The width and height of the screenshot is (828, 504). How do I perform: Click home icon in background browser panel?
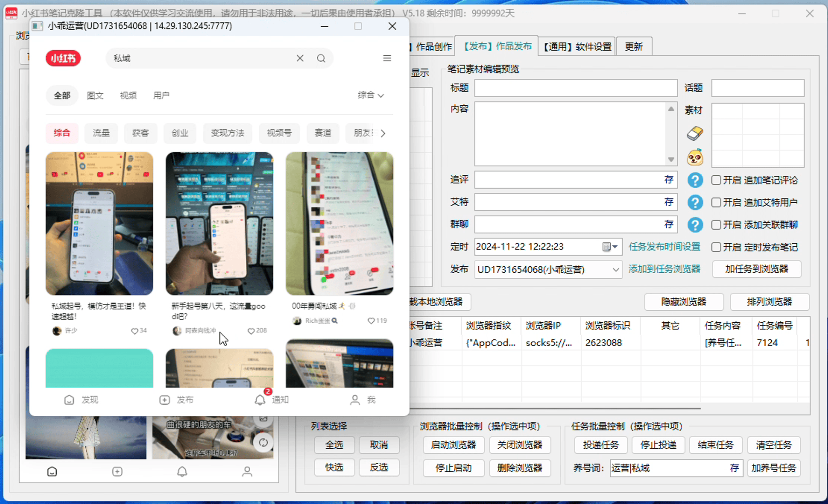52,471
